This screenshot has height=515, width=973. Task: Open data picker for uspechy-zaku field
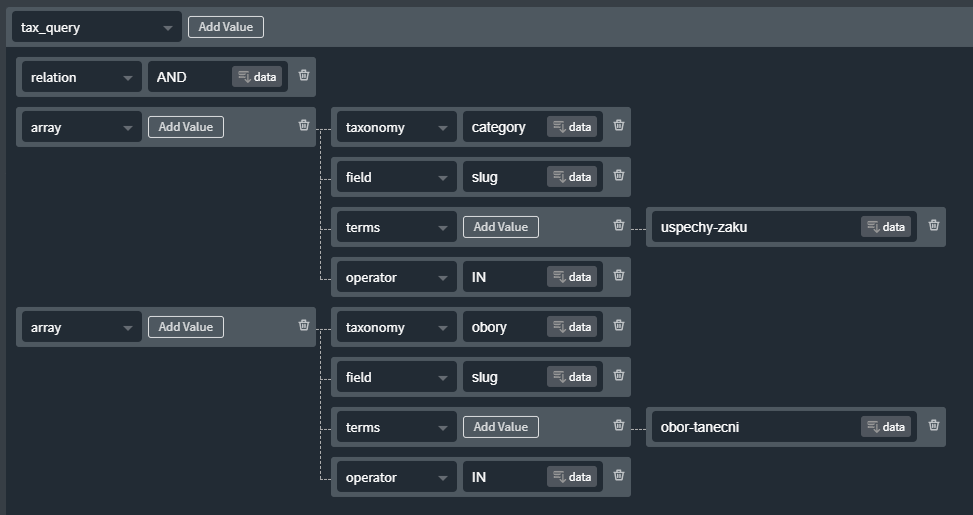click(x=886, y=226)
